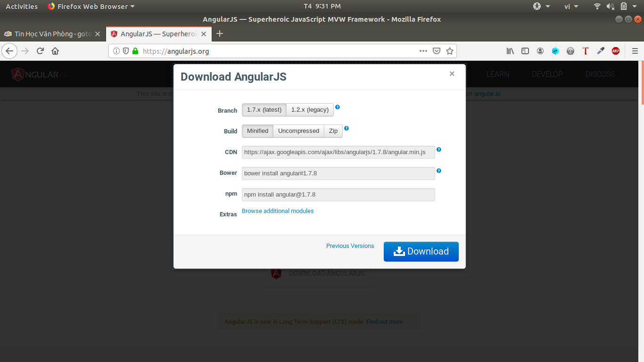Click the npm install command field
The width and height of the screenshot is (644, 362).
338,195
